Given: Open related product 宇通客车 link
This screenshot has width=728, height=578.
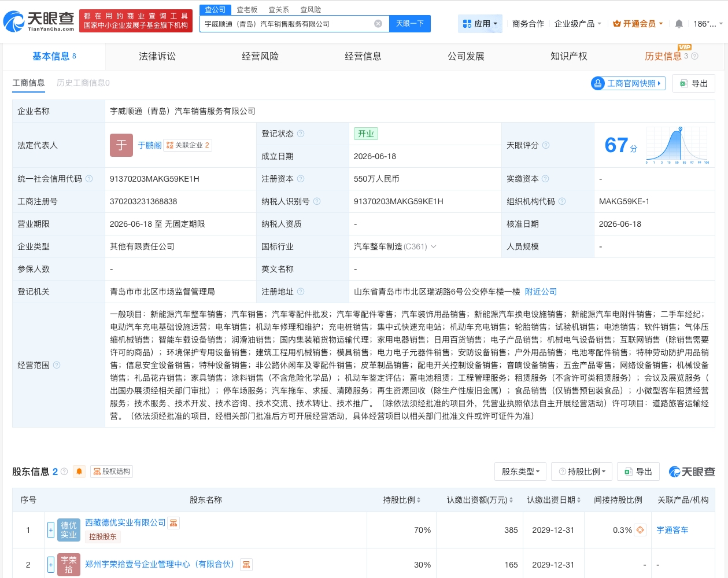Looking at the screenshot, I should 672,530.
